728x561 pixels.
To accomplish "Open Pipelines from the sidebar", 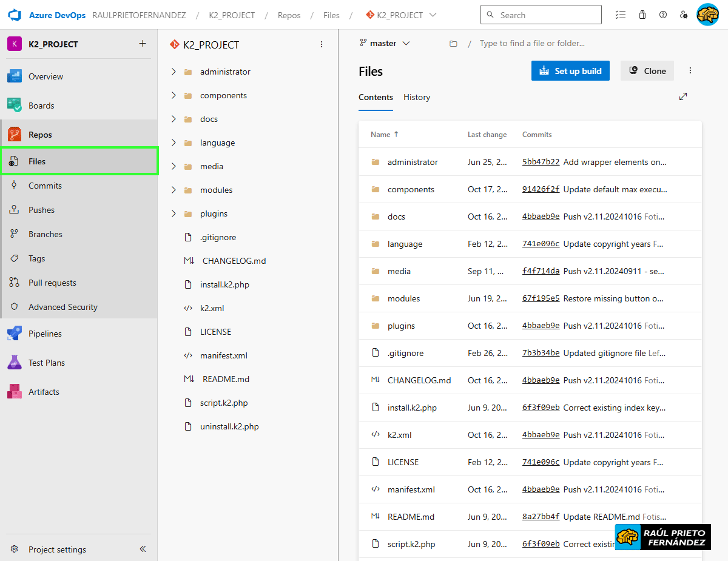I will tap(45, 334).
